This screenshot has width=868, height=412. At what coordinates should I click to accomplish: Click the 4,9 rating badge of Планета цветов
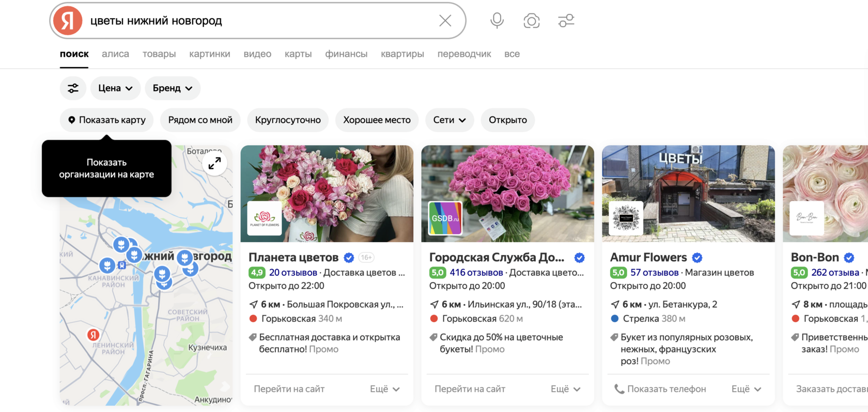[257, 273]
